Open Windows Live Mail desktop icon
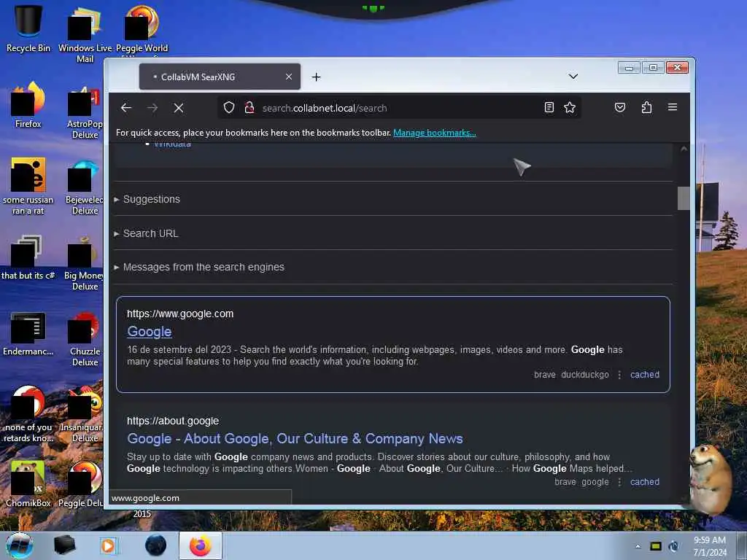The height and width of the screenshot is (560, 747). 85,34
